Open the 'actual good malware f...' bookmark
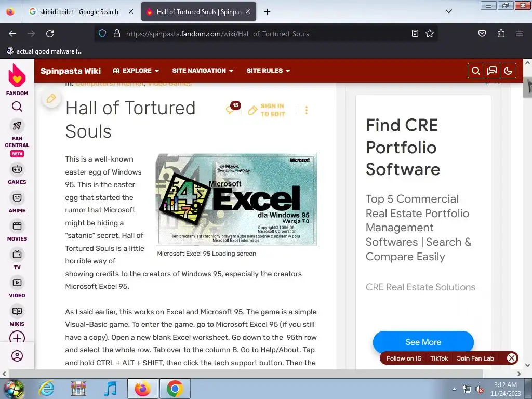 (x=45, y=51)
